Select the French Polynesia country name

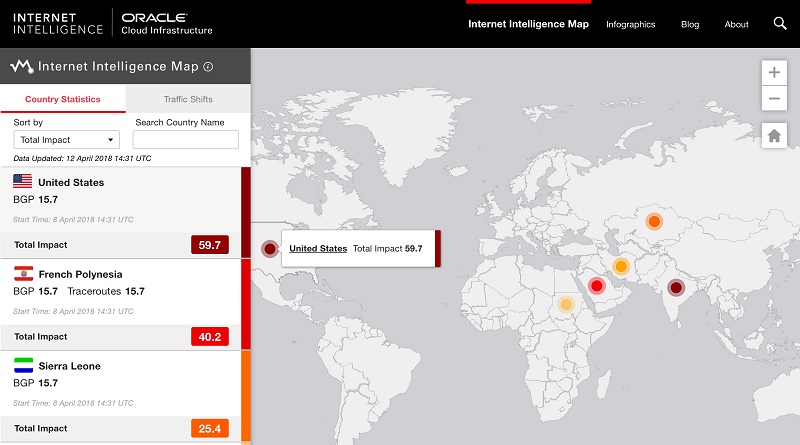point(81,275)
